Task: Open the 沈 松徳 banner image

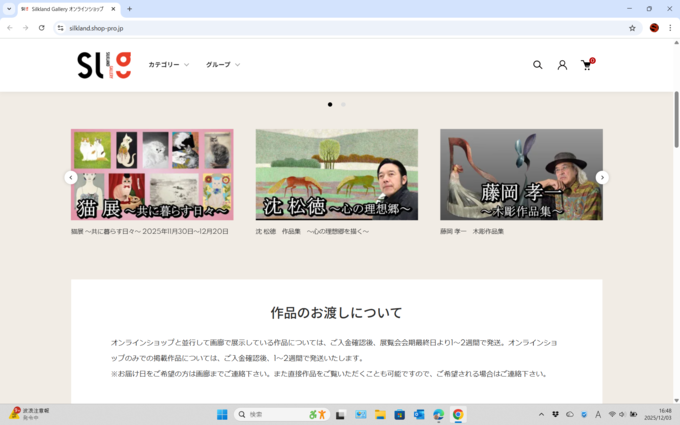Action: pos(337,174)
